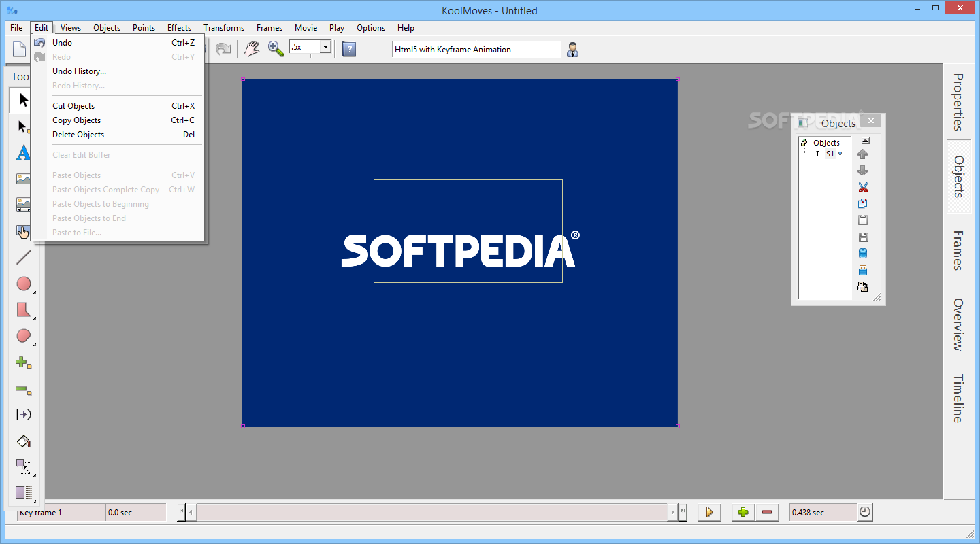Viewport: 980px width, 544px height.
Task: Select the import image tool
Action: (24, 180)
